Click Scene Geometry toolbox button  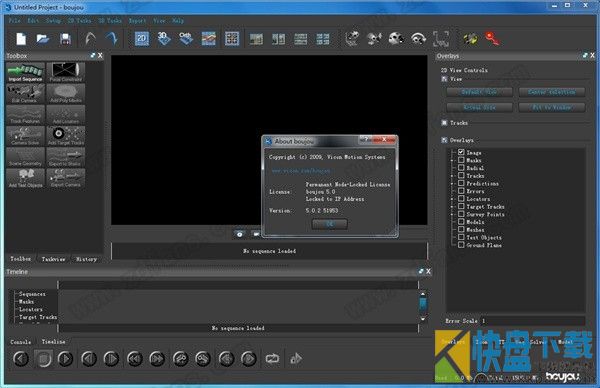pyautogui.click(x=26, y=157)
